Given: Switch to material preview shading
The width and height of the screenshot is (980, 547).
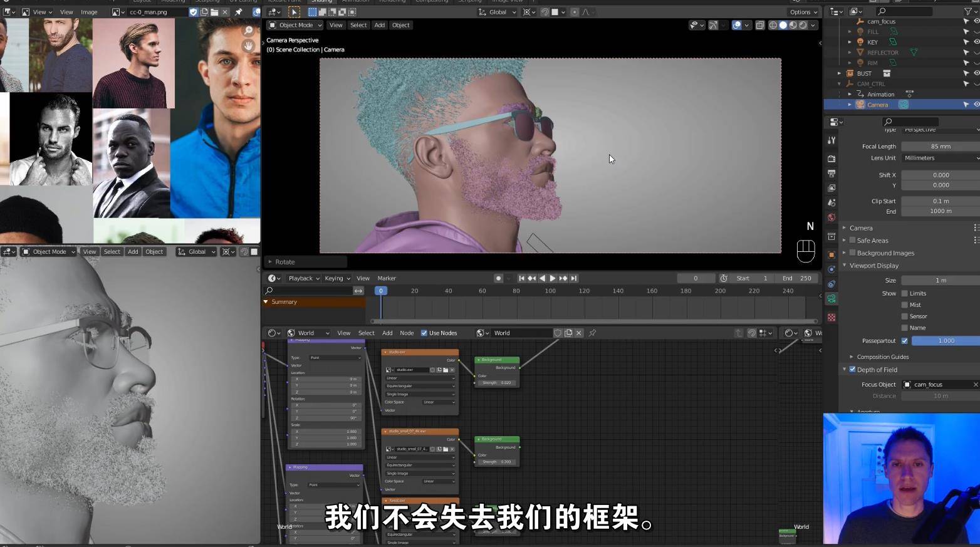Looking at the screenshot, I should tap(793, 25).
